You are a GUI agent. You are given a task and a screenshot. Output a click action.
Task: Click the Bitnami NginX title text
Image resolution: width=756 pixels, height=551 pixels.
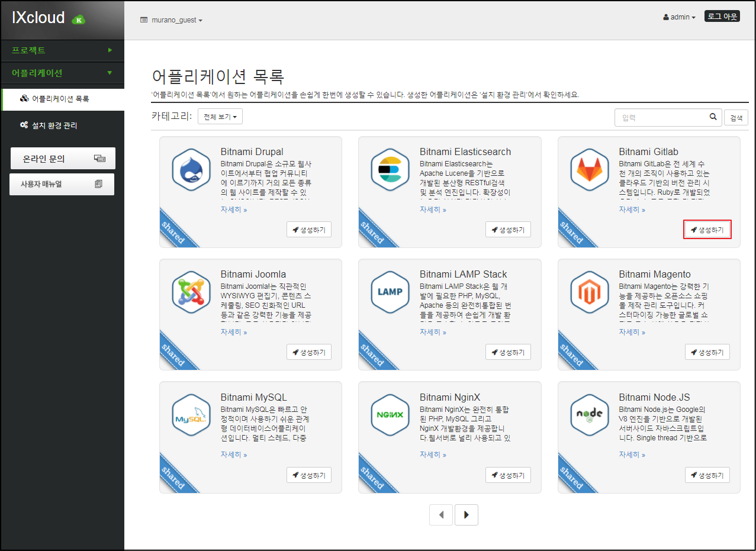pyautogui.click(x=450, y=397)
